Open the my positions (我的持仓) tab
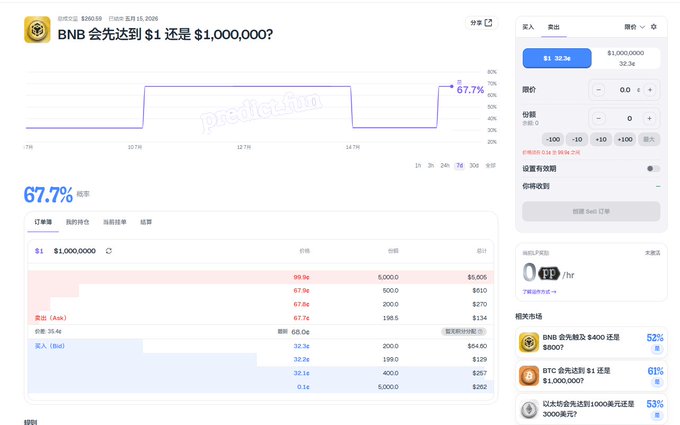 coord(77,222)
